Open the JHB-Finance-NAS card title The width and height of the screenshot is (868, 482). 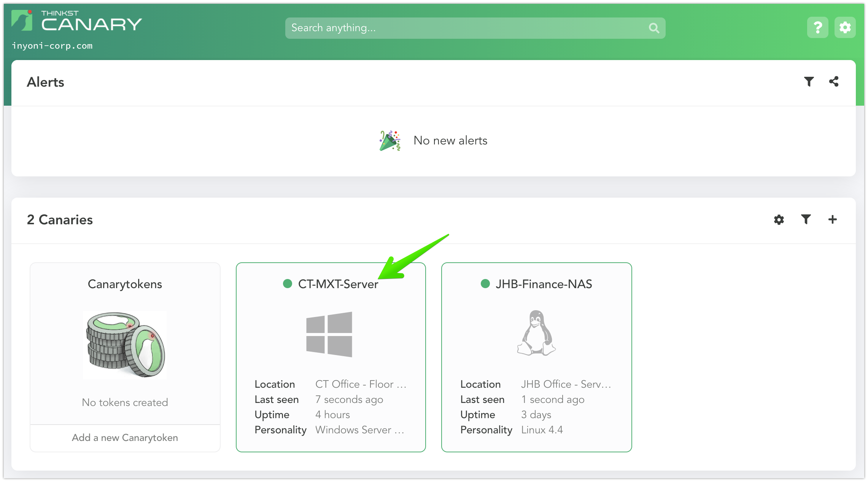[x=544, y=284]
